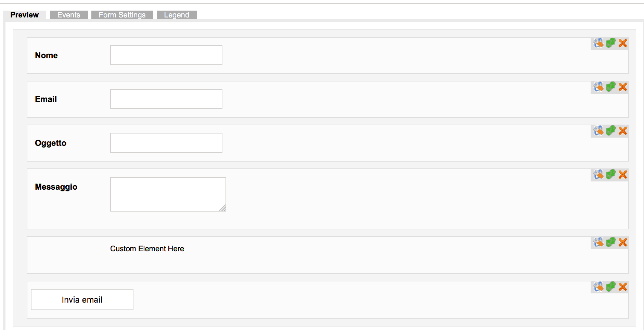Focus the Oggetto text input
Image resolution: width=644 pixels, height=330 pixels.
coord(166,143)
